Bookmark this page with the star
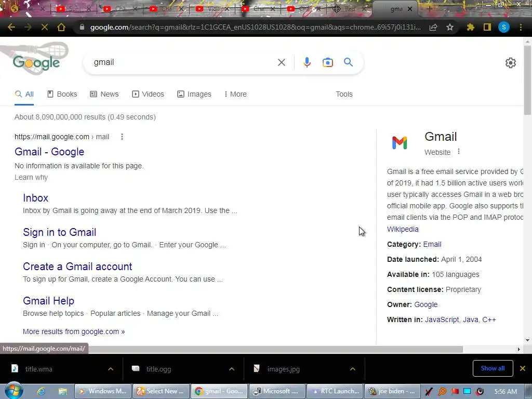 pos(450,27)
